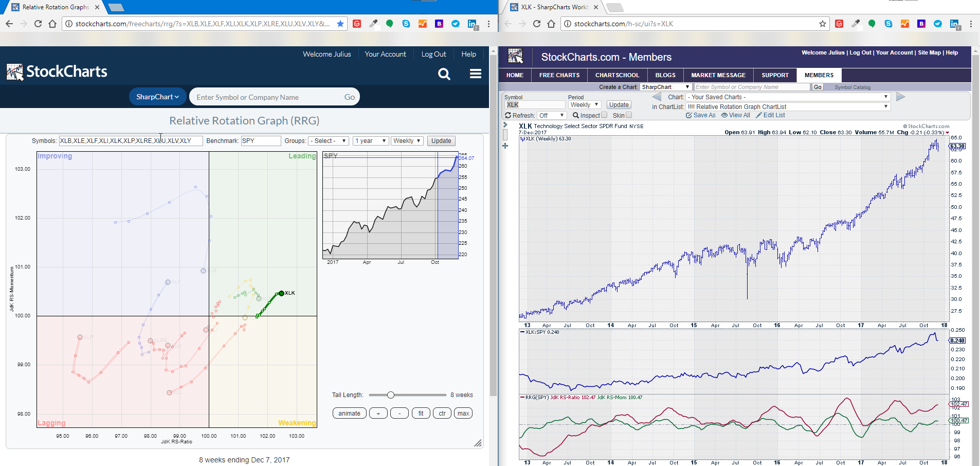Screen dimensions: 980x466
Task: Open the Refresh Off dropdown
Action: (x=552, y=116)
